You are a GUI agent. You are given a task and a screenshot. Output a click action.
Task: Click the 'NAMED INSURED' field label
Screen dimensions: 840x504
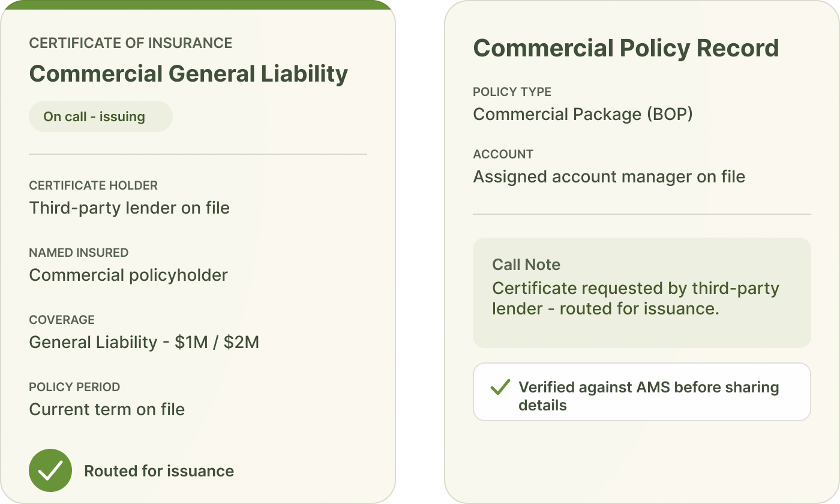coord(79,253)
